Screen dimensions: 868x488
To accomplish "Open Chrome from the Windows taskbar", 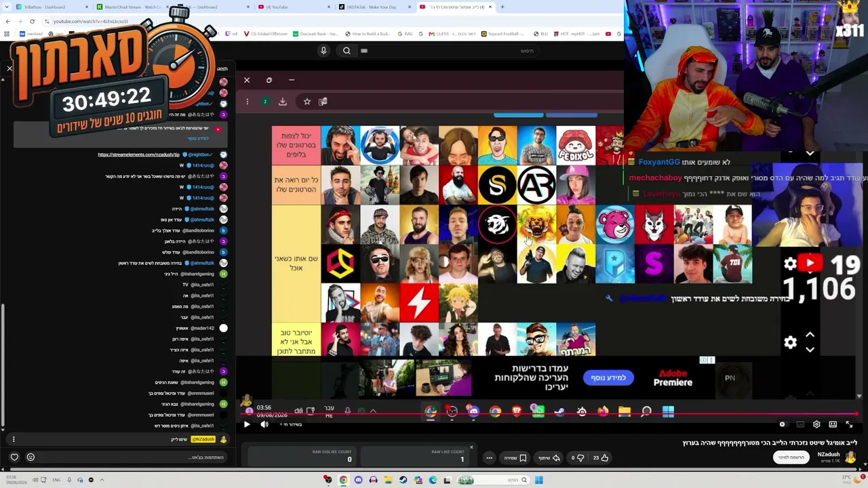I will click(x=343, y=480).
